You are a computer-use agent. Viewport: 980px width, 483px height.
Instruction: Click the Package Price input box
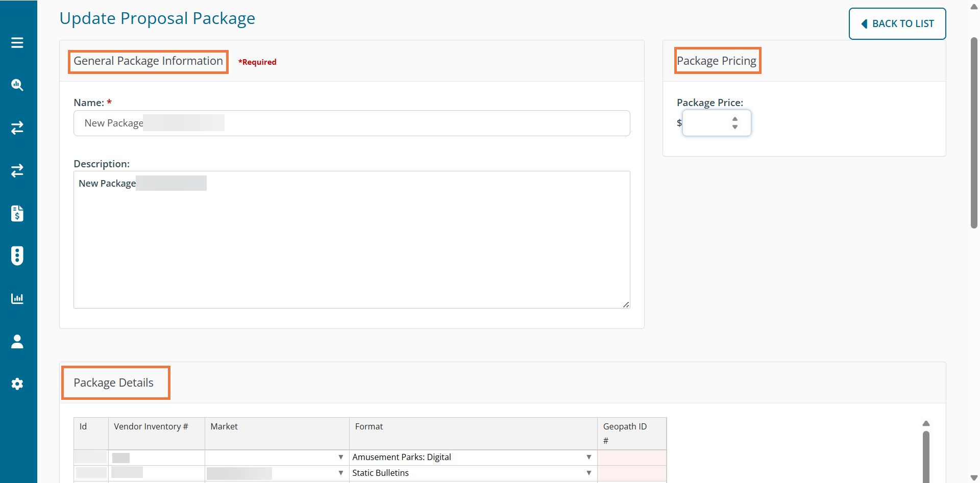coord(707,123)
